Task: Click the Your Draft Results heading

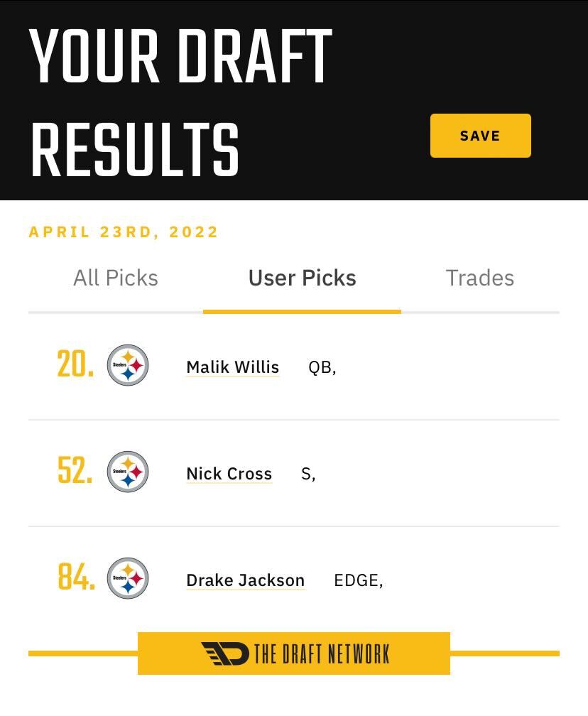Action: (181, 102)
